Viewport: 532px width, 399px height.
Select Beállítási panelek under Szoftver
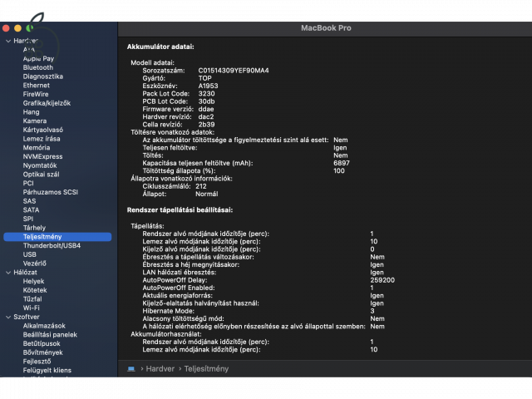(50, 334)
